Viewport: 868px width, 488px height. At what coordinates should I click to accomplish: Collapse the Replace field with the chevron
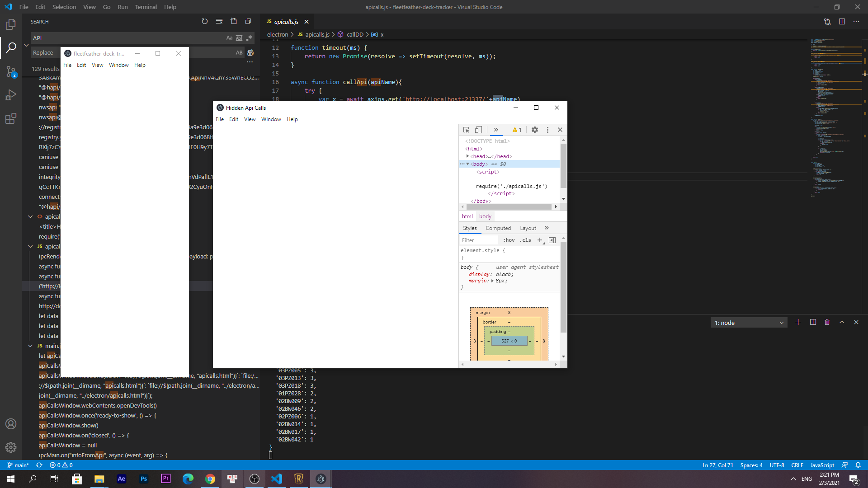click(26, 45)
